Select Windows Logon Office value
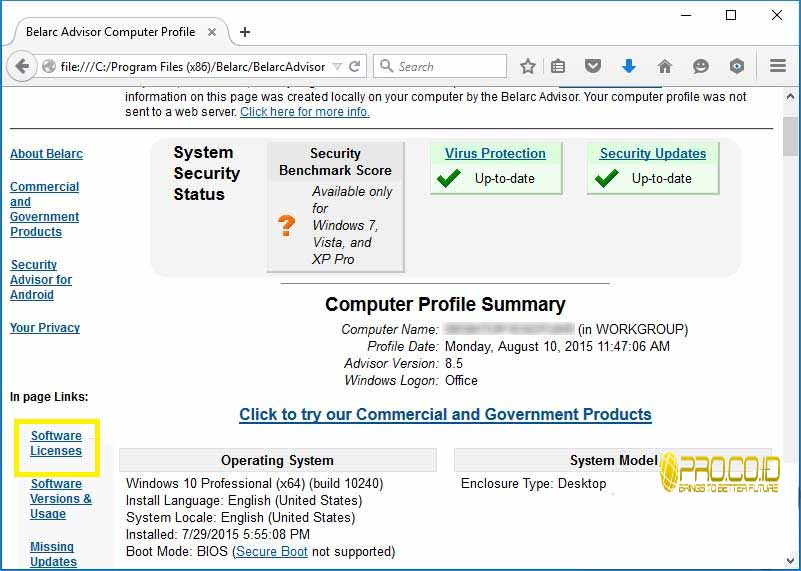 (x=461, y=380)
